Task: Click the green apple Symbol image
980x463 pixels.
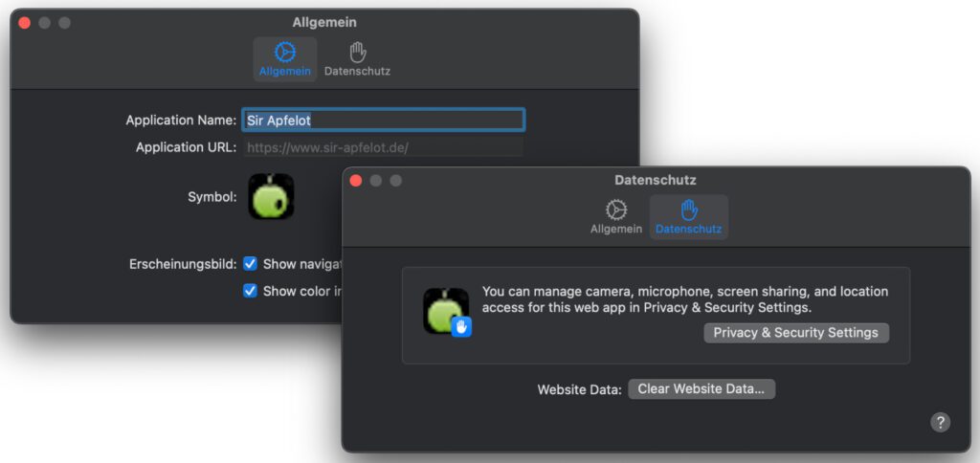Action: [x=271, y=196]
